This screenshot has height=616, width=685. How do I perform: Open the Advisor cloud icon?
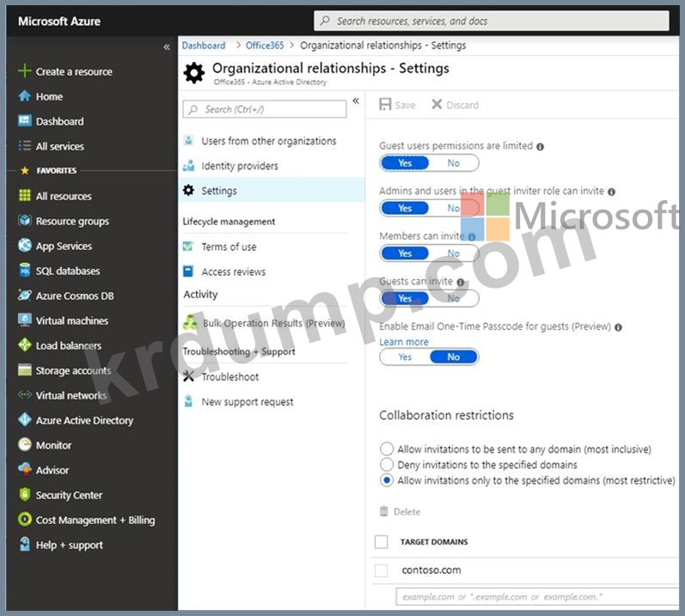24,469
